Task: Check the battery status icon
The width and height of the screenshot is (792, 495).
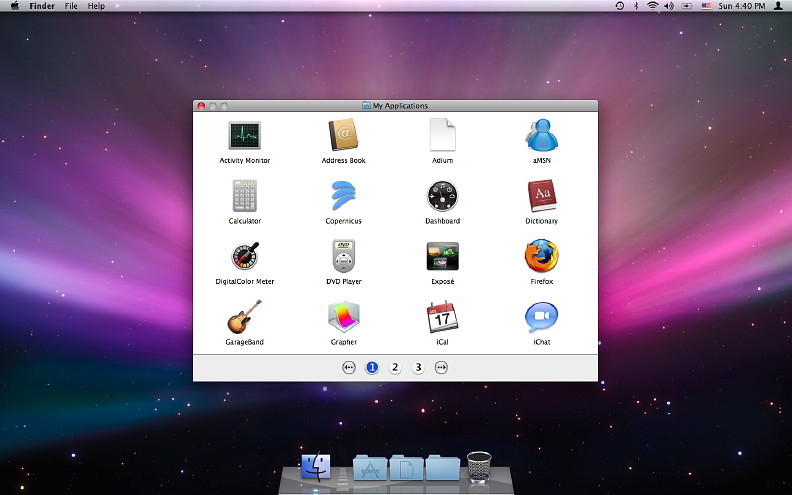Action: (687, 6)
